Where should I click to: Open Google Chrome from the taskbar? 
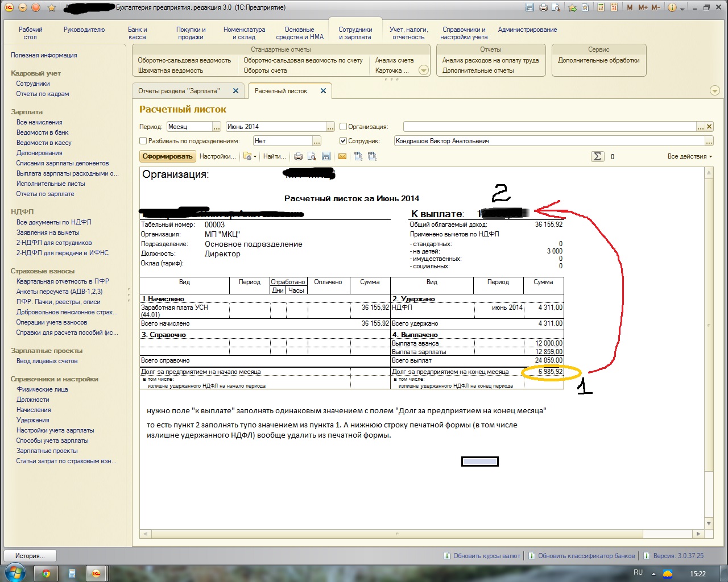(x=46, y=573)
